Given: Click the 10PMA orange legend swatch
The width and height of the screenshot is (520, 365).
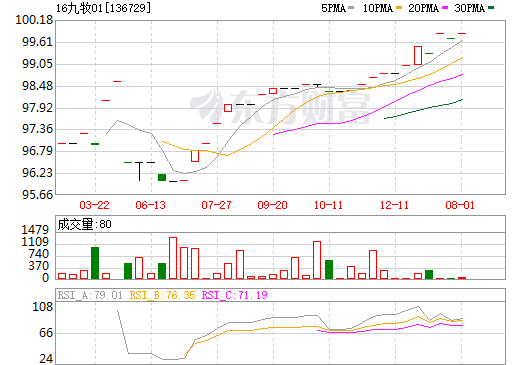Looking at the screenshot, I should click(399, 8).
